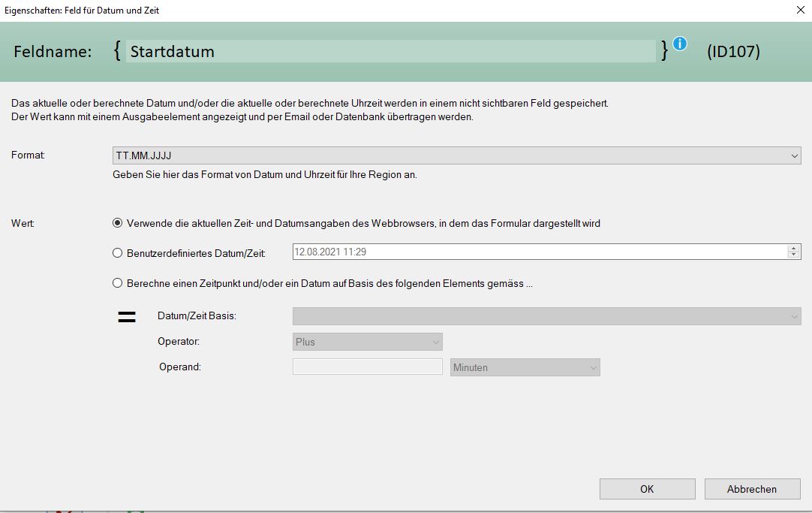Click the opening curly brace before Startdatum
The height and width of the screenshot is (513, 812).
pyautogui.click(x=117, y=51)
